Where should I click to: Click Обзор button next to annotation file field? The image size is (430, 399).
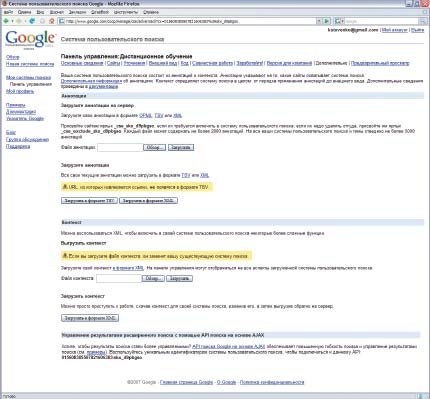pos(154,147)
